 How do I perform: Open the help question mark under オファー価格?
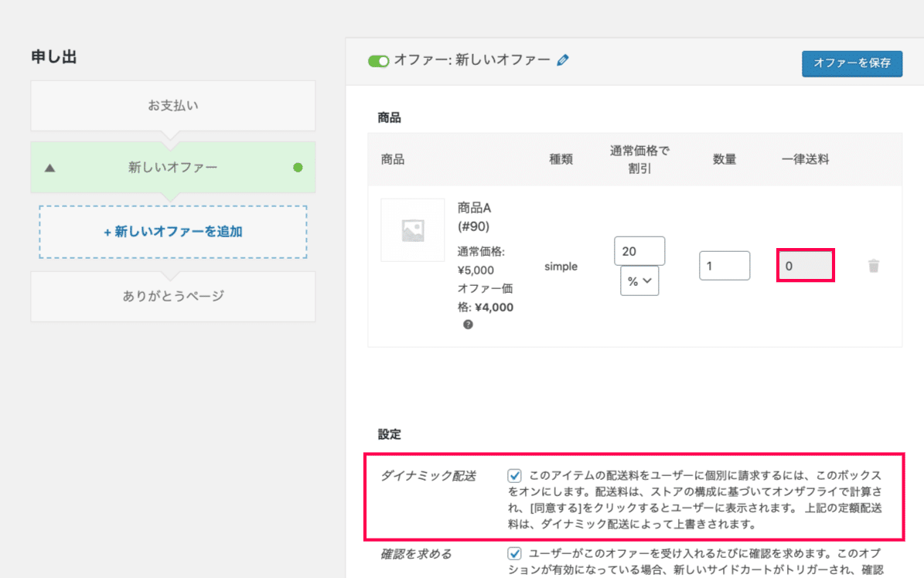468,325
